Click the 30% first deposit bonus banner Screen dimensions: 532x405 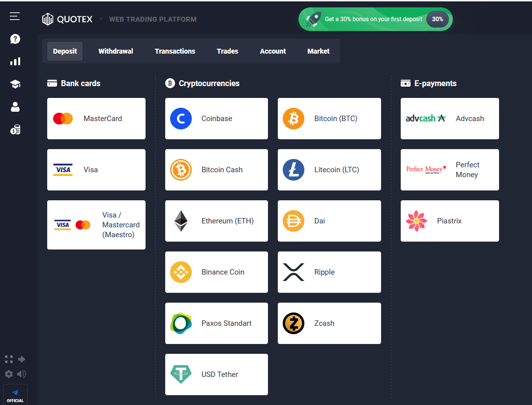(x=375, y=19)
